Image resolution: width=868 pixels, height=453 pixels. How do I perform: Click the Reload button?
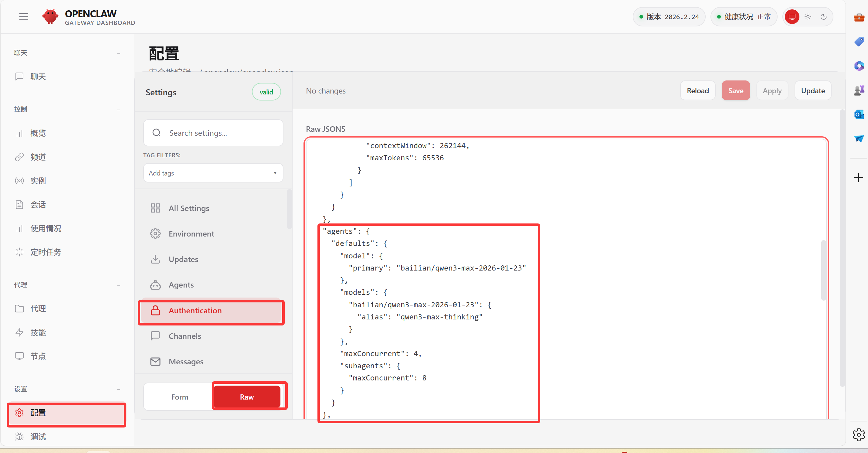click(x=697, y=91)
